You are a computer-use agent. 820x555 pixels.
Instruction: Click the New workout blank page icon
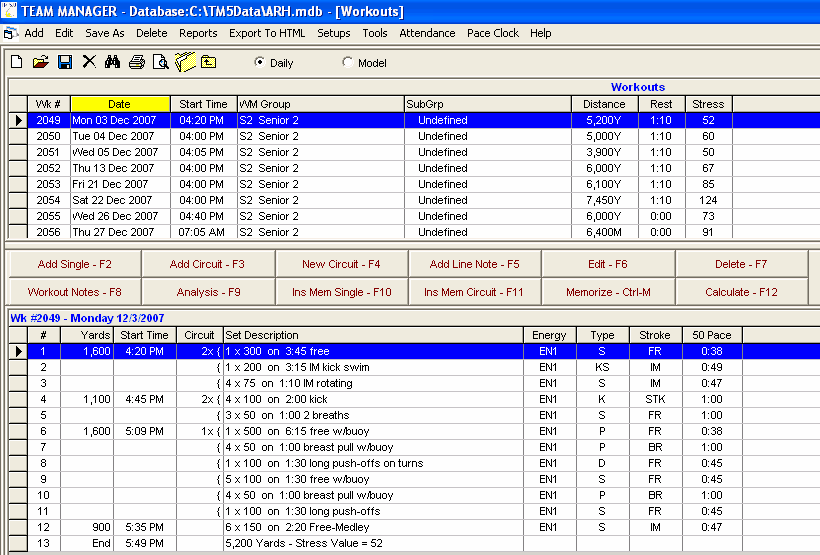(17, 62)
